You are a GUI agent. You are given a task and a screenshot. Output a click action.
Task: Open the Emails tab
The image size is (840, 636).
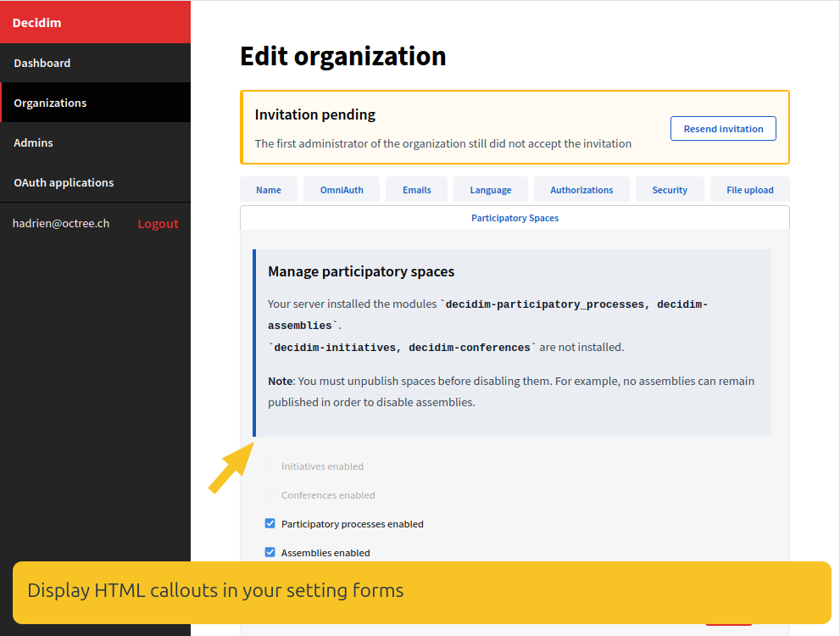(416, 190)
